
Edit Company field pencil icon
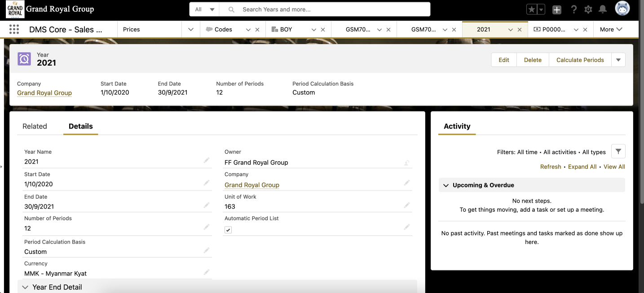[406, 182]
